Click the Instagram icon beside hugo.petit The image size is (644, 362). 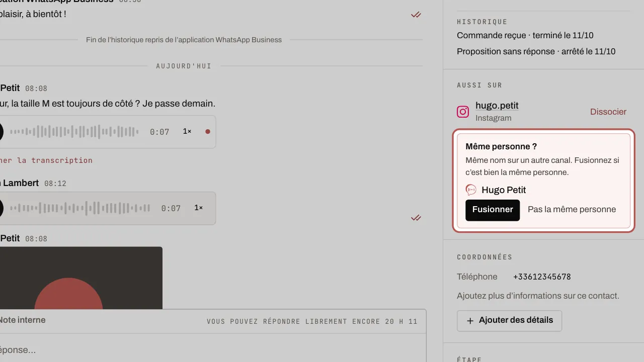(x=463, y=112)
